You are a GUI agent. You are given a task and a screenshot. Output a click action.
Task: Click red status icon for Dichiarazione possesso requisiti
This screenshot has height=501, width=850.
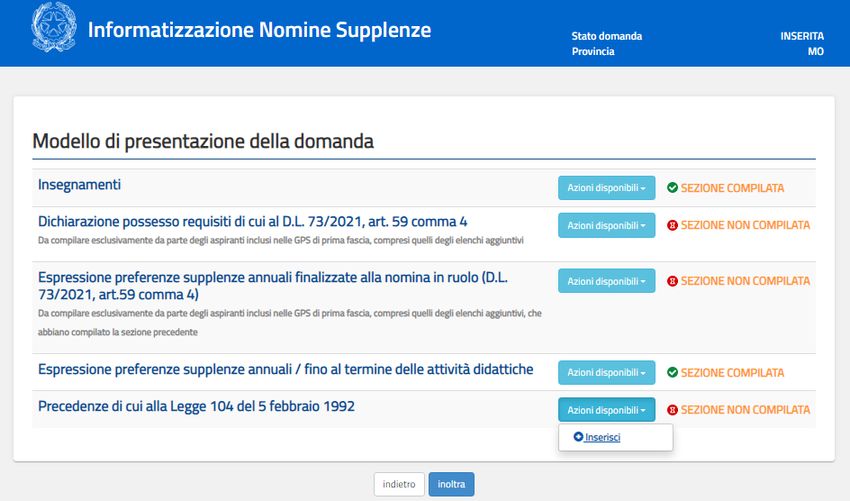coord(672,225)
